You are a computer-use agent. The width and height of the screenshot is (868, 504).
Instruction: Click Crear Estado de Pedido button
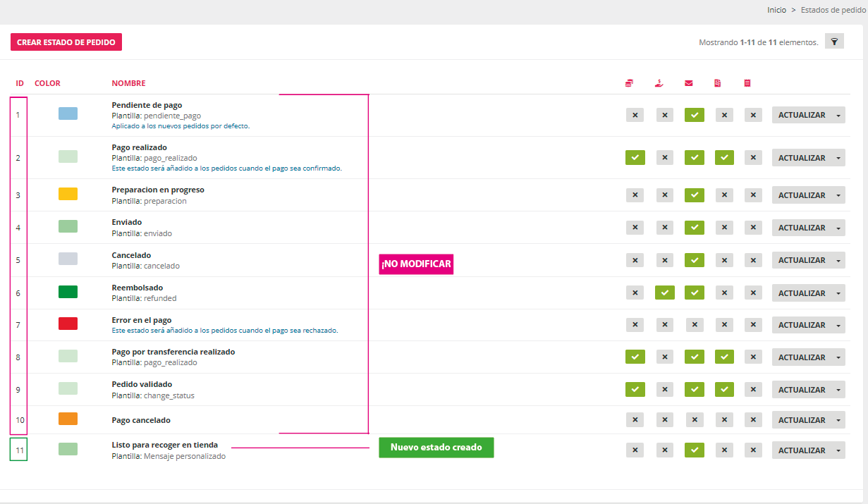coord(66,42)
